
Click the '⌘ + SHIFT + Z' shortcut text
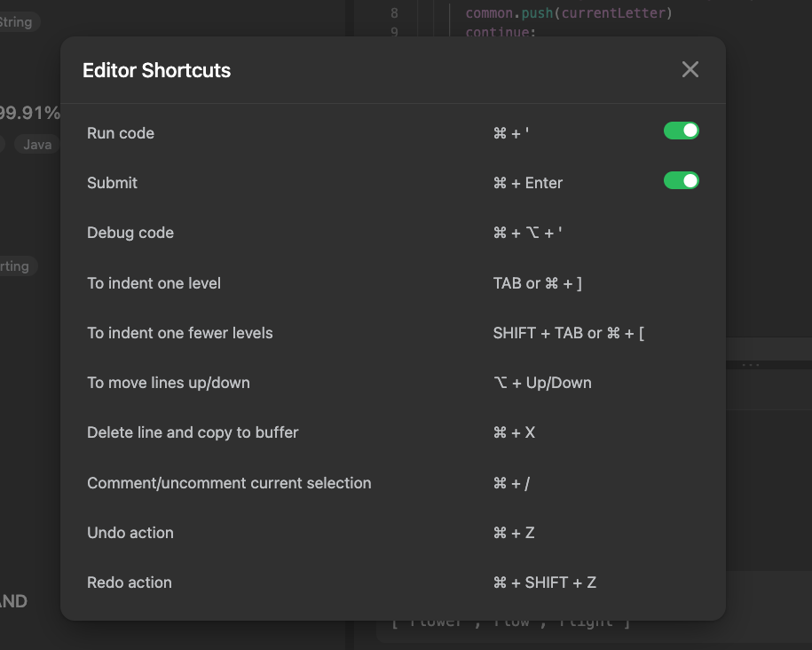coord(544,583)
